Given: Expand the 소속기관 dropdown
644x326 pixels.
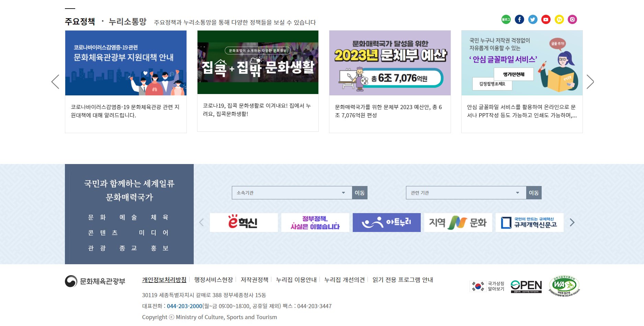Looking at the screenshot, I should [x=292, y=193].
